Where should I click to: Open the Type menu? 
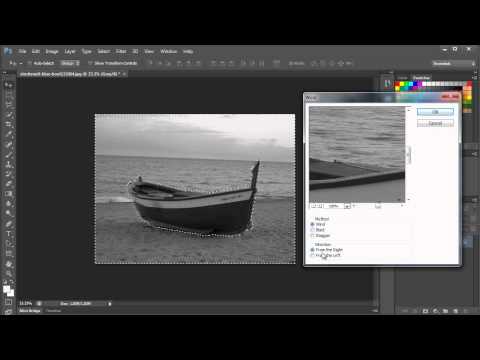coord(87,51)
